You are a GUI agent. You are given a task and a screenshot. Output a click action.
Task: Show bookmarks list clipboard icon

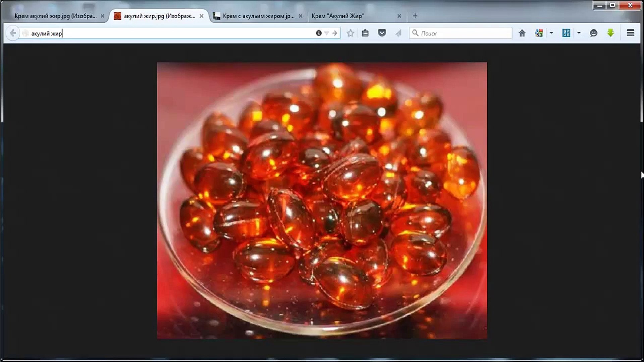pyautogui.click(x=365, y=33)
